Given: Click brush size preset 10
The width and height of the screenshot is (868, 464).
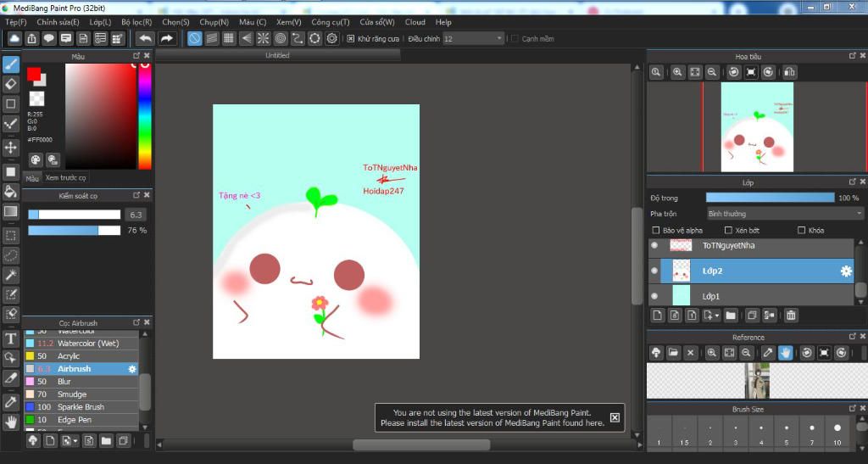Looking at the screenshot, I should tap(837, 434).
